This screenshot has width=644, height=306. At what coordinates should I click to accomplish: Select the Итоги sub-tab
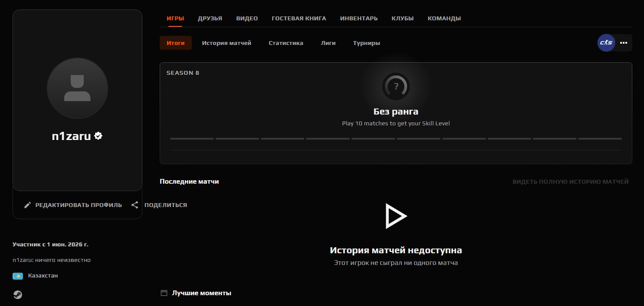coord(176,43)
